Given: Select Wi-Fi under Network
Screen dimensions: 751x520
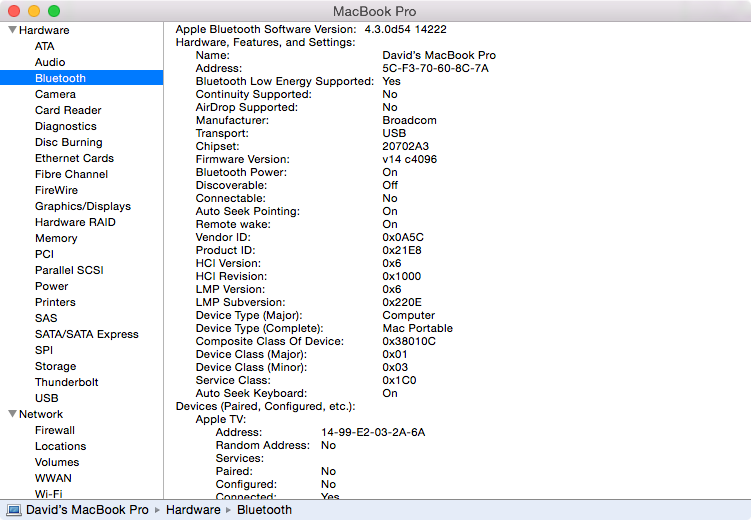Looking at the screenshot, I should click(48, 494).
